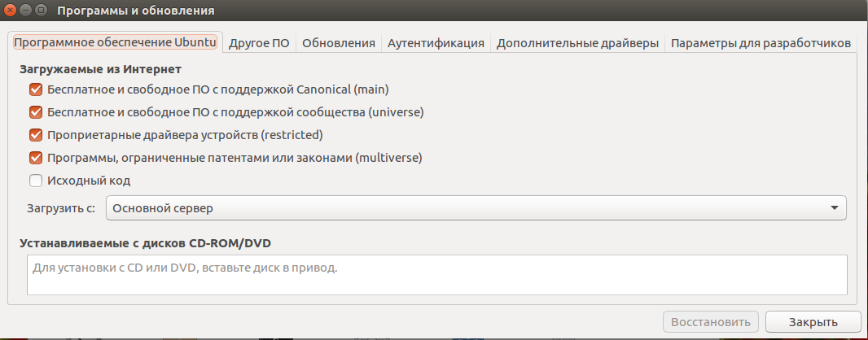868x340 pixels.
Task: Click inside the CD-ROM/DVD sources list
Action: [x=437, y=274]
